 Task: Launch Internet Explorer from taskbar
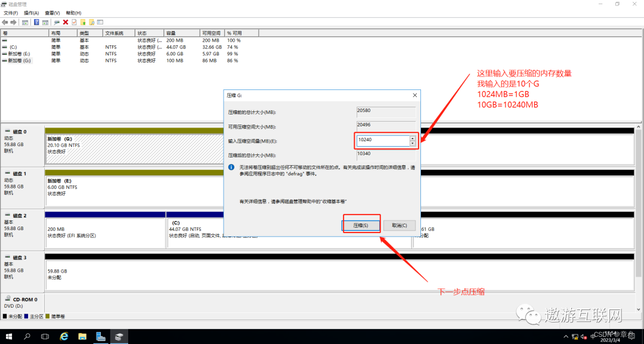(64, 337)
